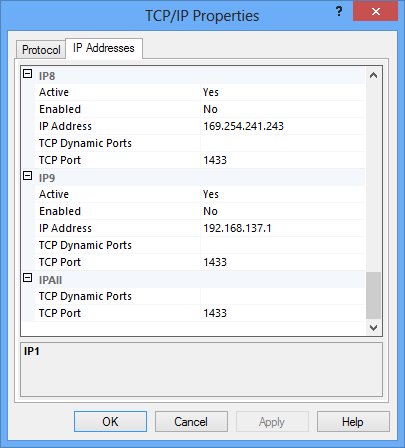The height and width of the screenshot is (448, 405).
Task: Close the TCP/IP Properties dialog
Action: pyautogui.click(x=375, y=12)
